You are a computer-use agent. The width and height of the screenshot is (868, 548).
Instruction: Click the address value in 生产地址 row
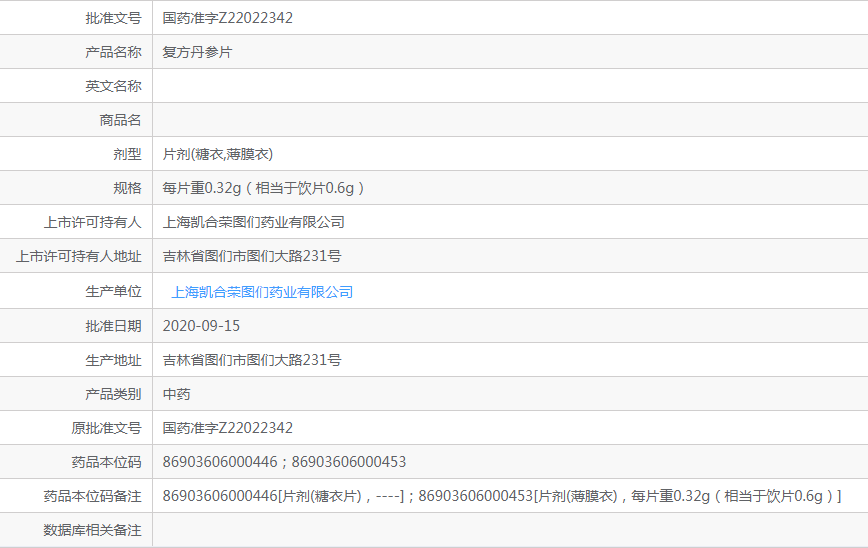point(252,360)
